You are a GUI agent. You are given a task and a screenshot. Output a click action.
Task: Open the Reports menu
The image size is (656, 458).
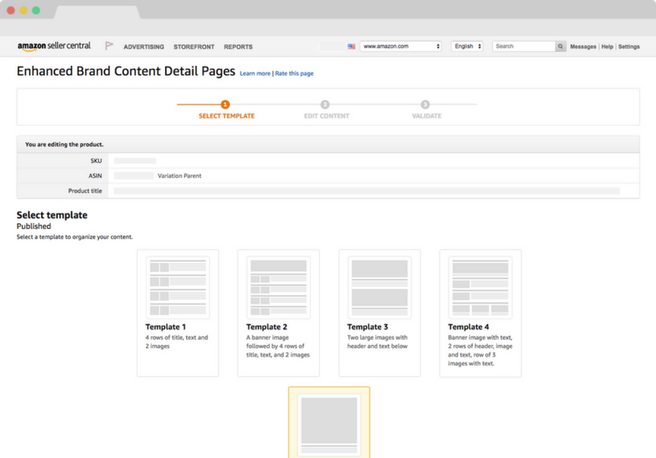(x=238, y=47)
